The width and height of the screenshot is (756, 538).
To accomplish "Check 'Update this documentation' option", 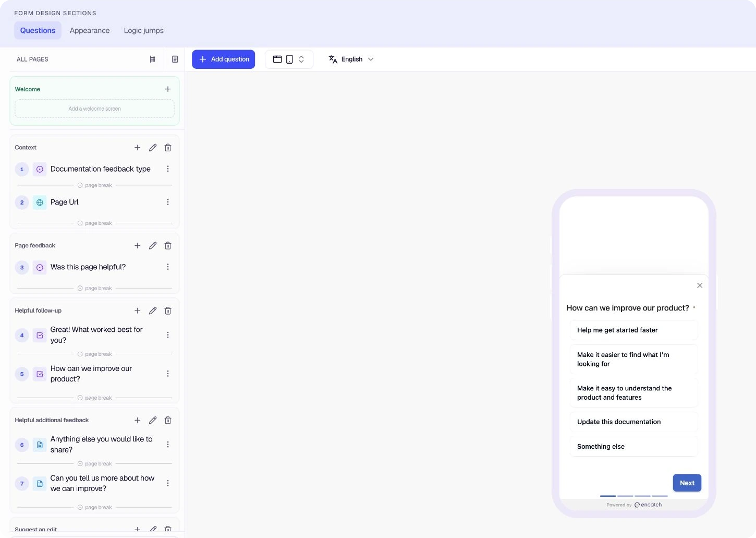I will tap(633, 422).
